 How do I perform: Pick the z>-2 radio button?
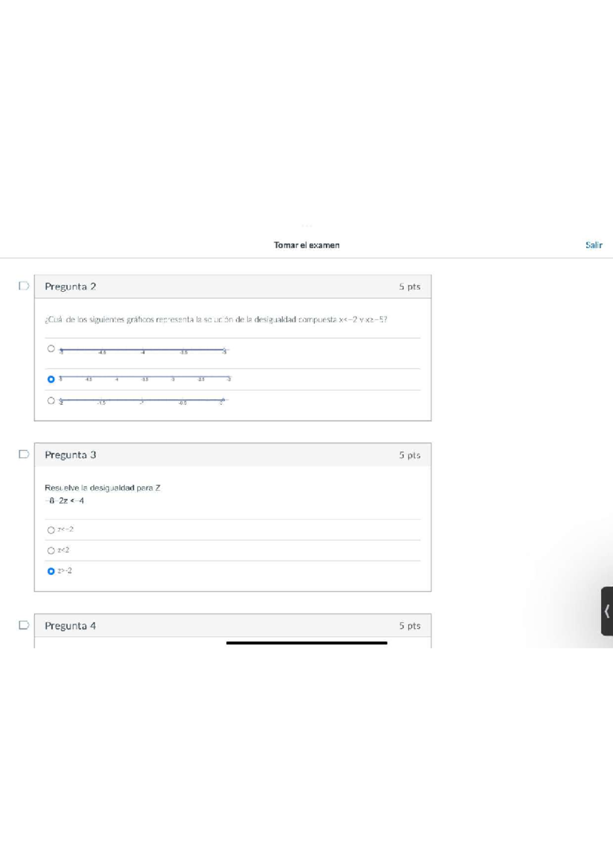coord(51,571)
